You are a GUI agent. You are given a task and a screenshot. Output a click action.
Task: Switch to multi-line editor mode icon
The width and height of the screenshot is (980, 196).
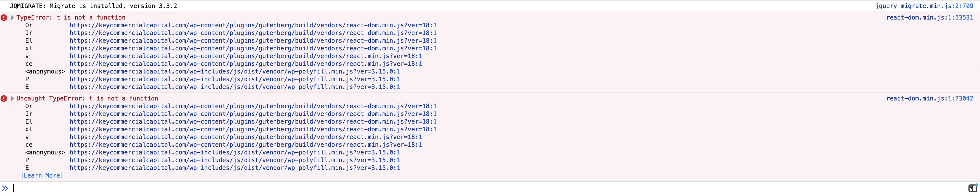pos(972,188)
